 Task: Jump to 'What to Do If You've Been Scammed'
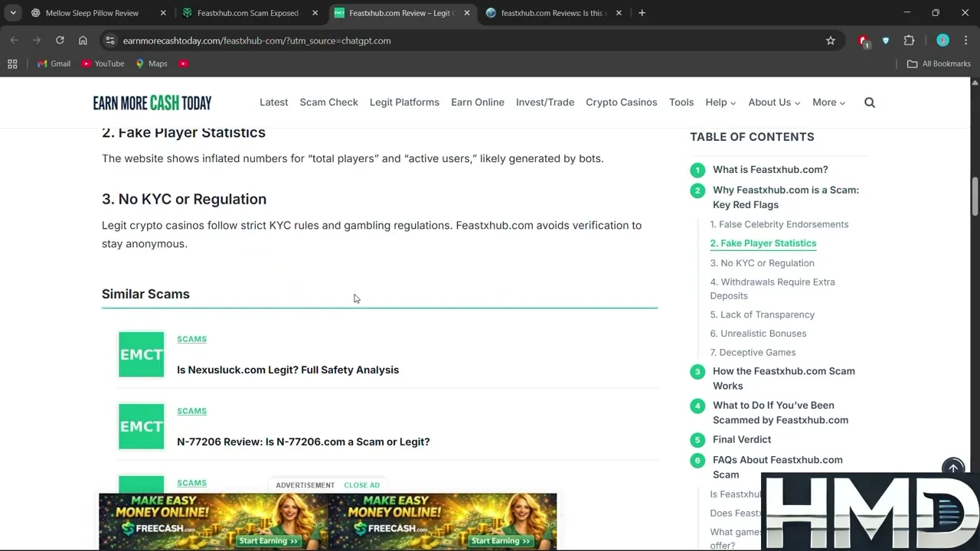pos(780,412)
